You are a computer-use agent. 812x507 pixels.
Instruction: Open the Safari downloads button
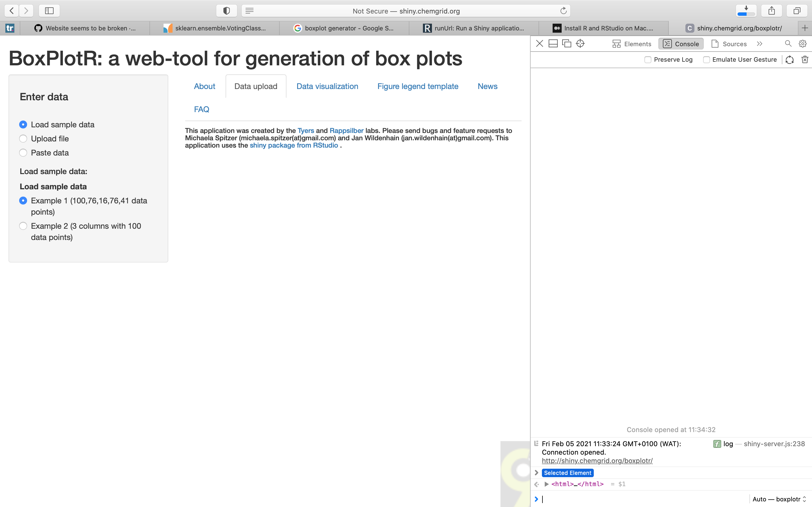746,11
